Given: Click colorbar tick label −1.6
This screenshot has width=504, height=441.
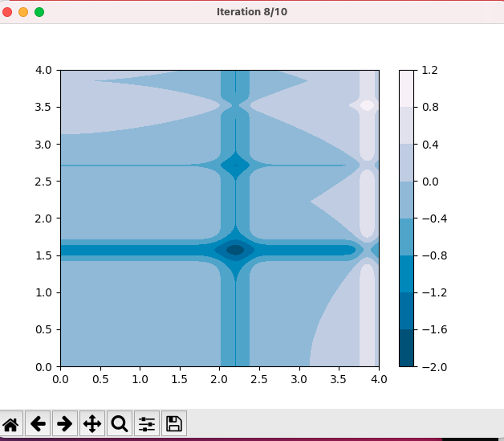Looking at the screenshot, I should (x=434, y=329).
